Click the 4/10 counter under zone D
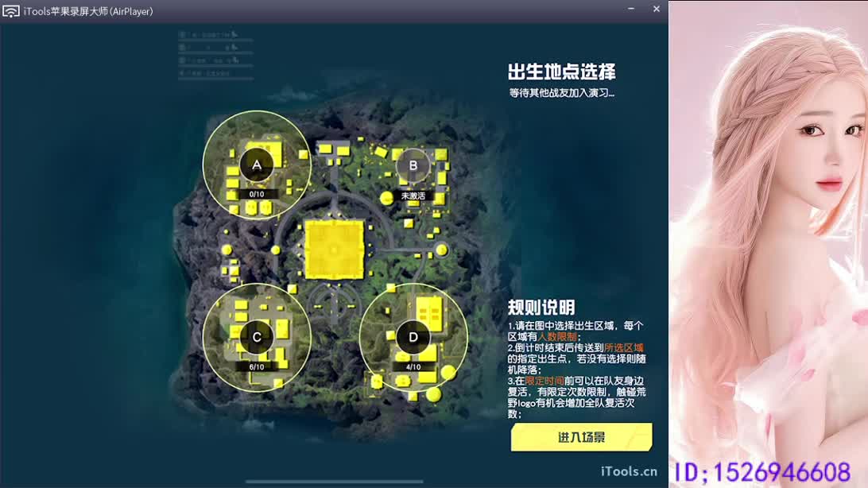Screen dimensions: 868x488 point(413,366)
